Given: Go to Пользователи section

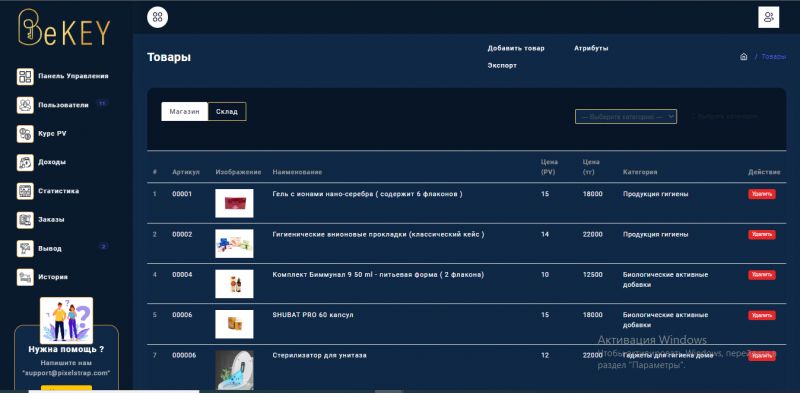Looking at the screenshot, I should click(x=63, y=105).
